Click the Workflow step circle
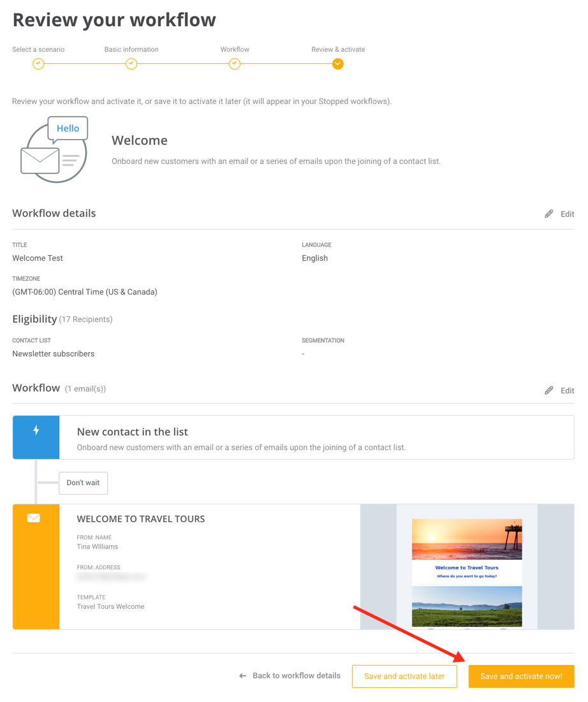The height and width of the screenshot is (702, 588). pyautogui.click(x=235, y=64)
